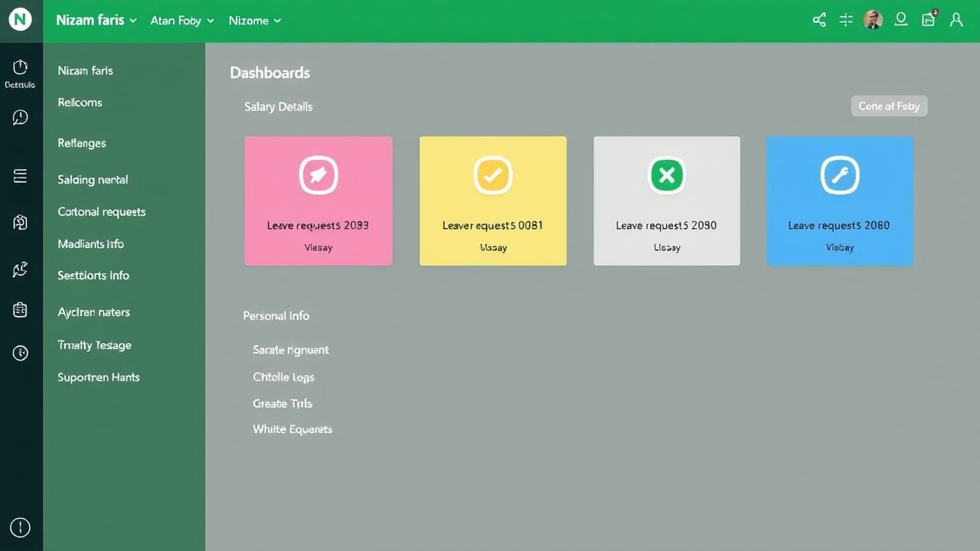Toggle the X status badge on the gray card
Screen dimensions: 980x551
pos(666,174)
